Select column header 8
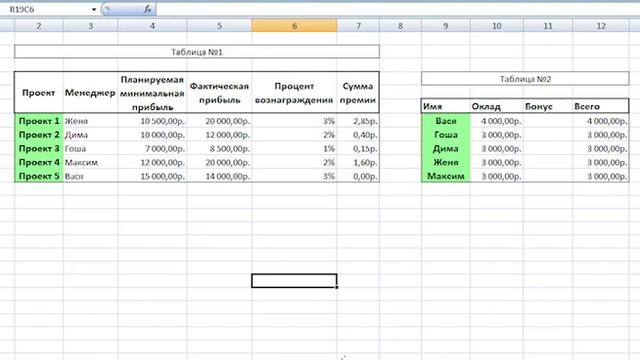 [400, 26]
